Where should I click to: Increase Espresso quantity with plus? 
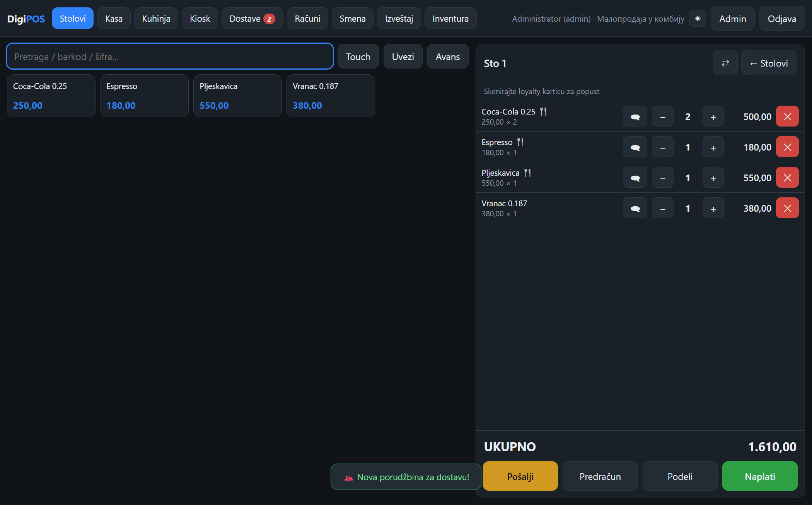click(x=713, y=147)
